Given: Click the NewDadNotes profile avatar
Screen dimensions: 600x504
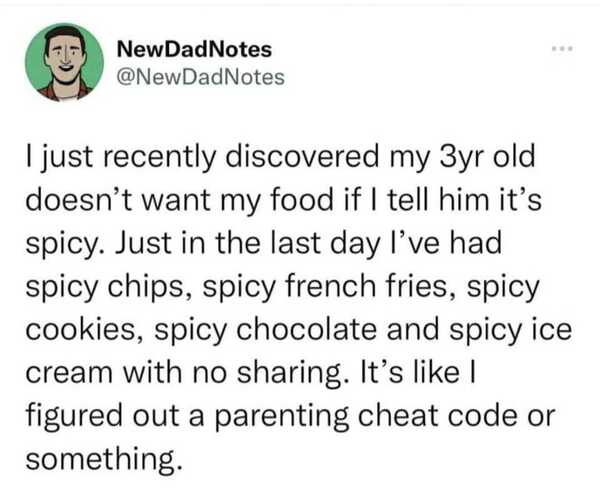Looking at the screenshot, I should click(62, 62).
